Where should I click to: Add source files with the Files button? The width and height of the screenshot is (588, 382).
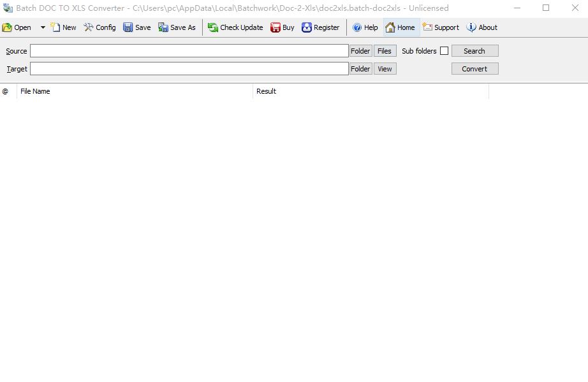385,51
